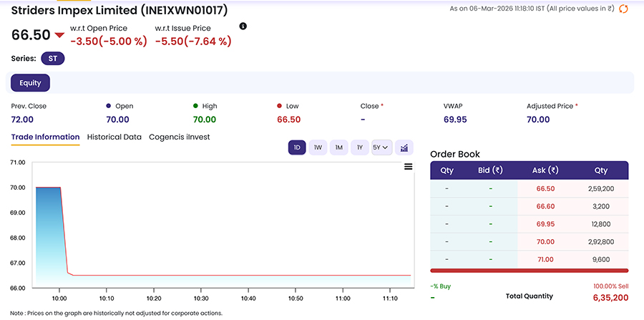This screenshot has height=320, width=644.
Task: Click the 66.50 ask price row
Action: coord(545,189)
